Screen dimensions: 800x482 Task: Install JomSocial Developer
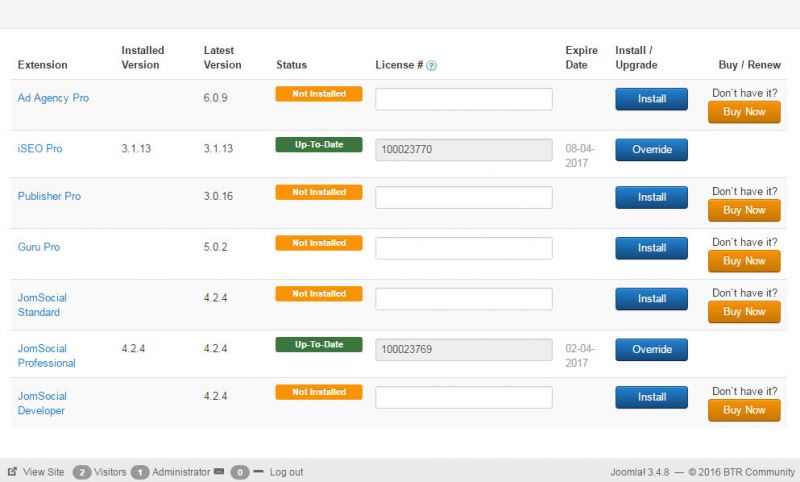pyautogui.click(x=651, y=397)
